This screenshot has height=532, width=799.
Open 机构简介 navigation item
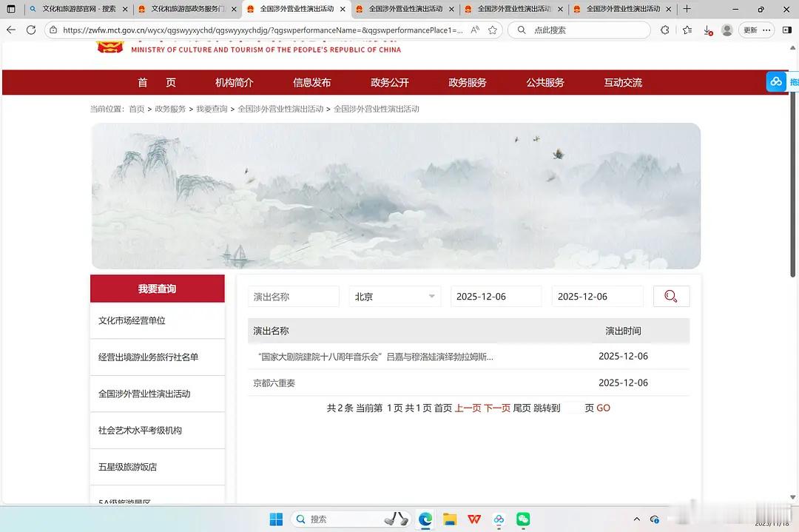click(235, 83)
